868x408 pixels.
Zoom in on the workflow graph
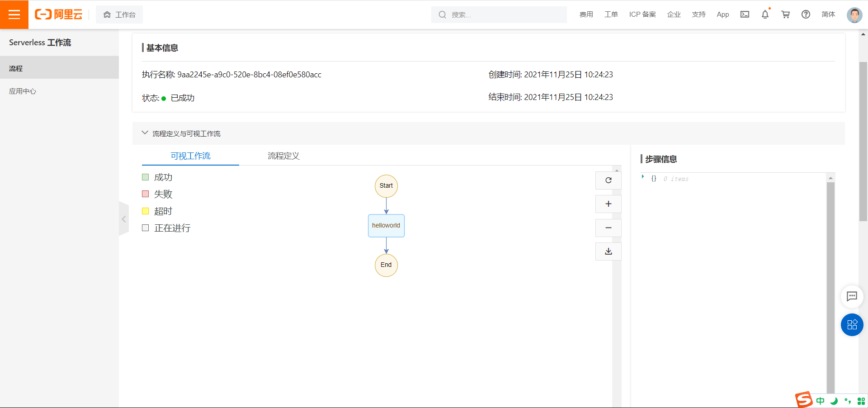[608, 204]
